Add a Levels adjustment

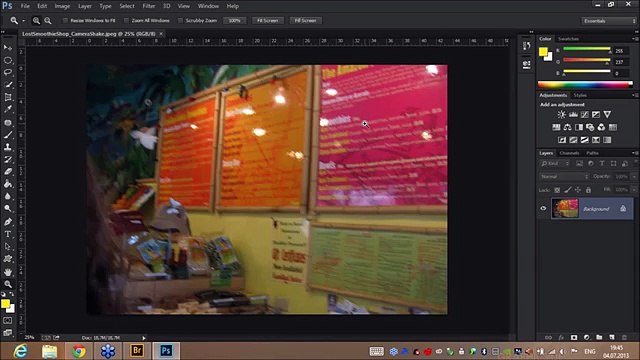click(573, 115)
